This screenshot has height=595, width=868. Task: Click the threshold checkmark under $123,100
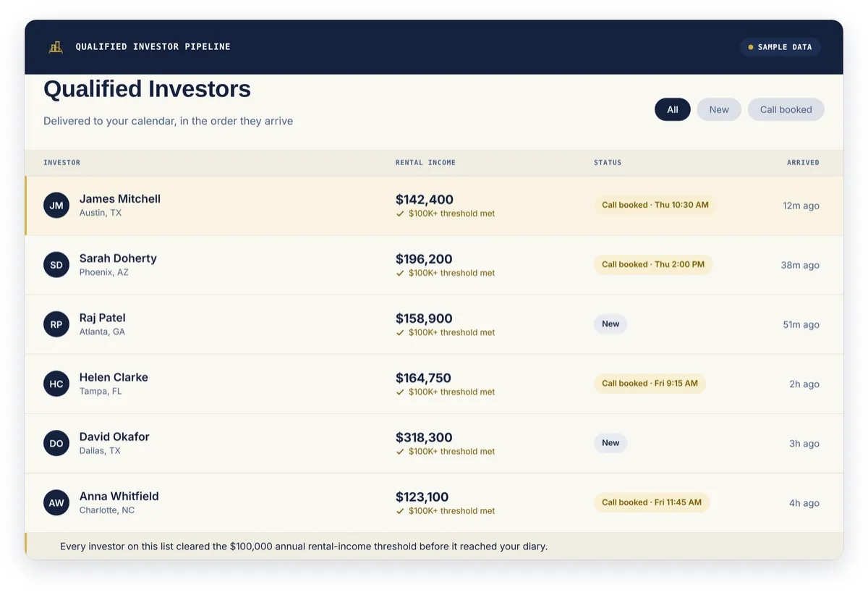click(x=400, y=510)
